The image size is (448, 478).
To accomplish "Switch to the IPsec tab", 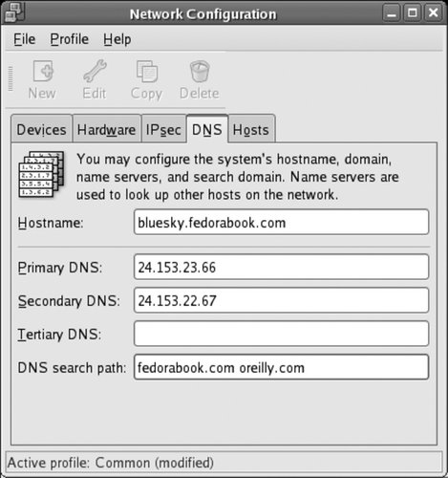I will click(163, 129).
